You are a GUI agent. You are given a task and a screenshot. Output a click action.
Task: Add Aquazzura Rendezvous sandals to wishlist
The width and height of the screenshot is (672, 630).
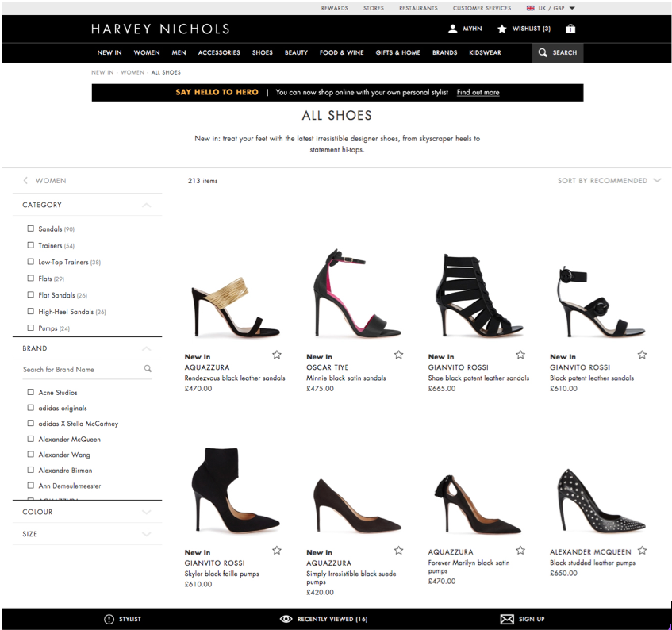[x=277, y=355]
